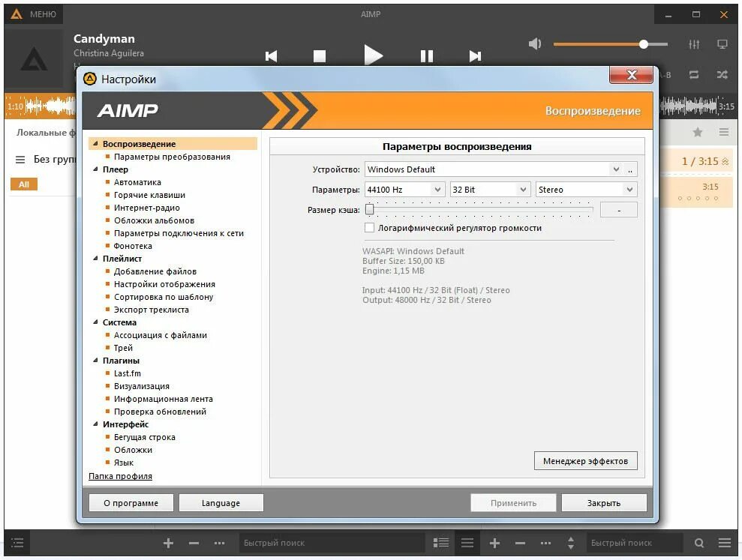
Task: Click the sort up-down arrows icon
Action: coord(571,543)
